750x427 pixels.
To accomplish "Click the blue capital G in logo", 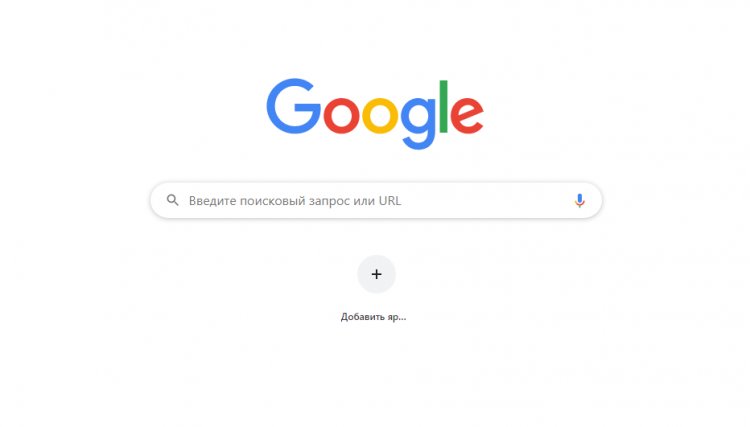I will click(x=293, y=106).
